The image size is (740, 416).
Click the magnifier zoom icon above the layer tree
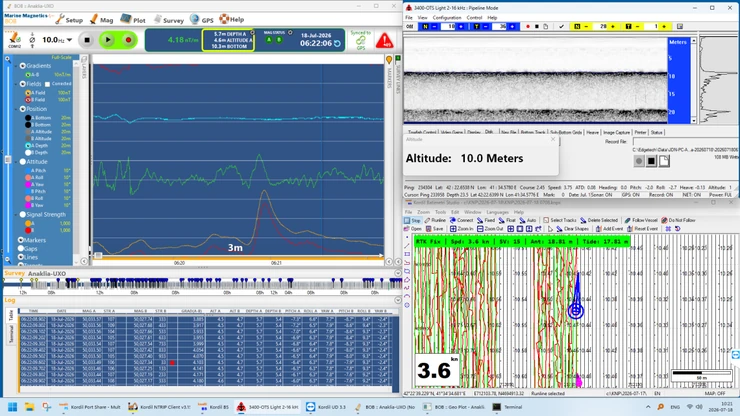8,59
